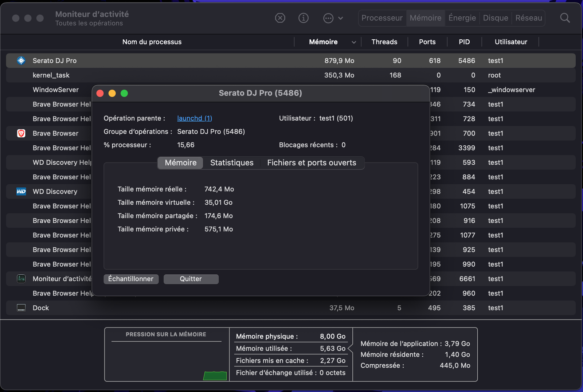Select the WD Discovery Helper row
This screenshot has height=392, width=583.
[x=62, y=162]
